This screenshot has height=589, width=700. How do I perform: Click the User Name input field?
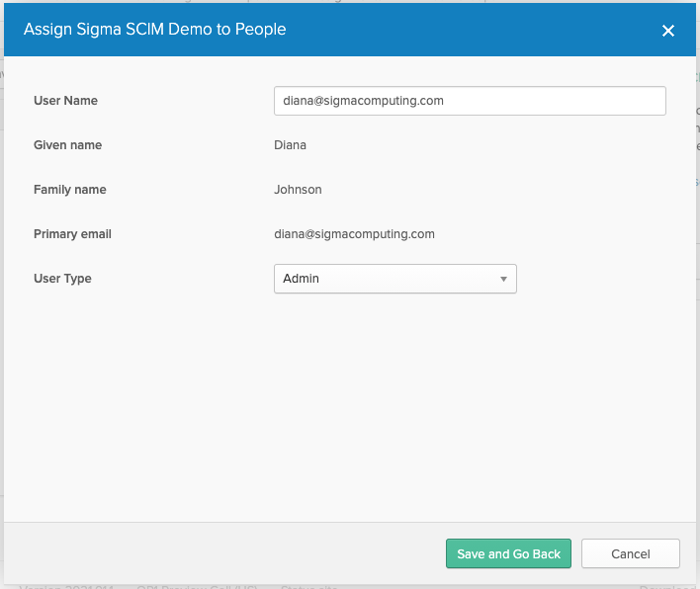pos(470,101)
